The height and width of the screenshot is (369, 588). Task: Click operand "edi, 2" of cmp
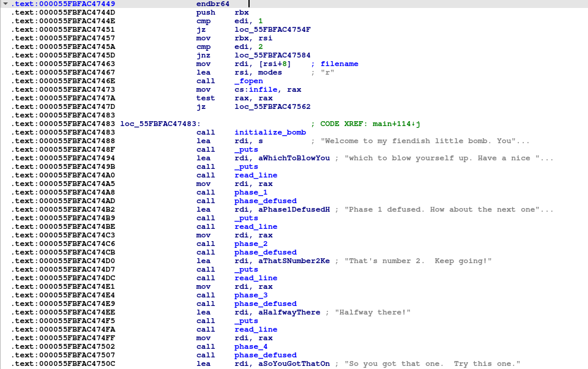click(x=248, y=47)
